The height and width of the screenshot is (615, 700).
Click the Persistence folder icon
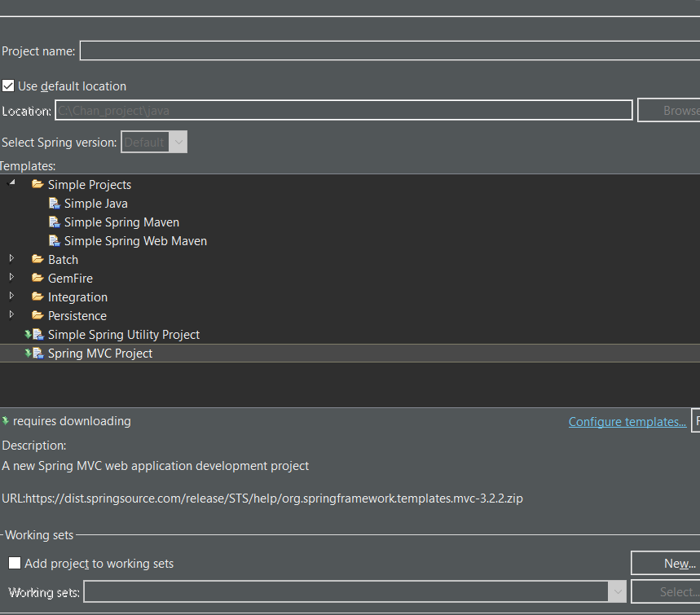pos(37,315)
